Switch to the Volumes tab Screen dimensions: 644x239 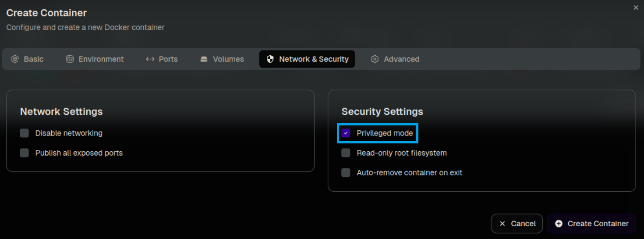(228, 59)
